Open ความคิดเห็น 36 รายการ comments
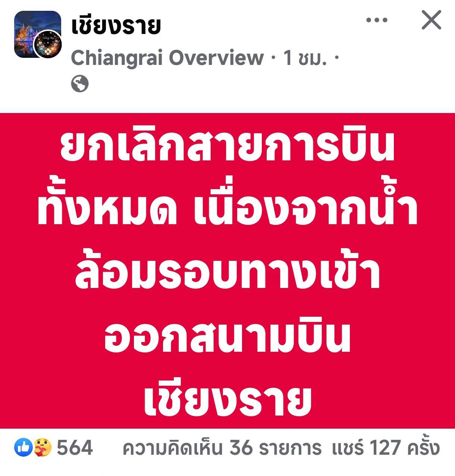455x476 pixels. 222,448
